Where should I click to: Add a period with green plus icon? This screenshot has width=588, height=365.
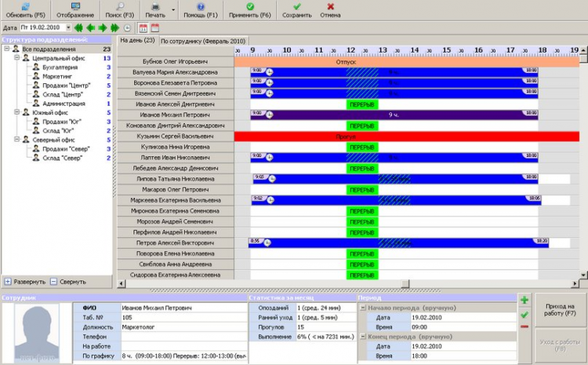[524, 301]
